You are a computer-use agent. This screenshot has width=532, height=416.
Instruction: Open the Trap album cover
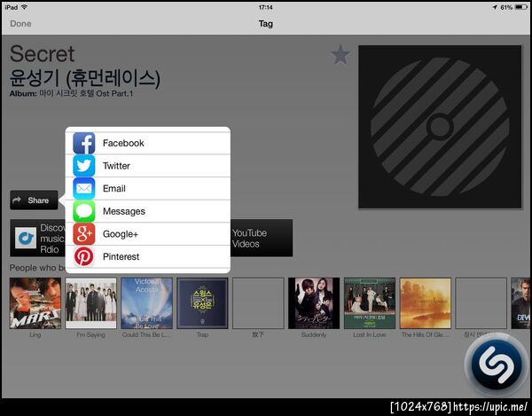202,303
